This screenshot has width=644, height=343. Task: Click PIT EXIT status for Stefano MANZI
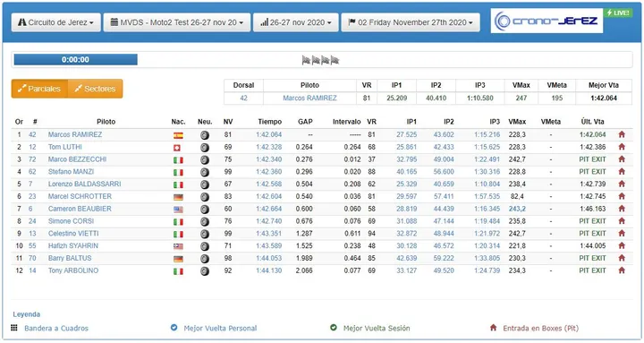(592, 172)
